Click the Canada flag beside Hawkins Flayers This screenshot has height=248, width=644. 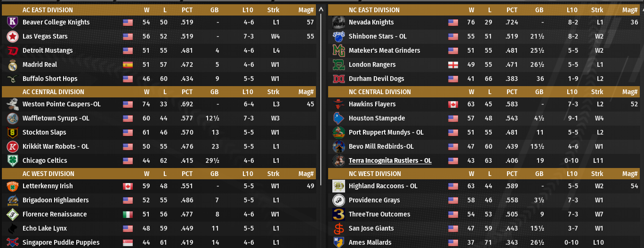(453, 104)
